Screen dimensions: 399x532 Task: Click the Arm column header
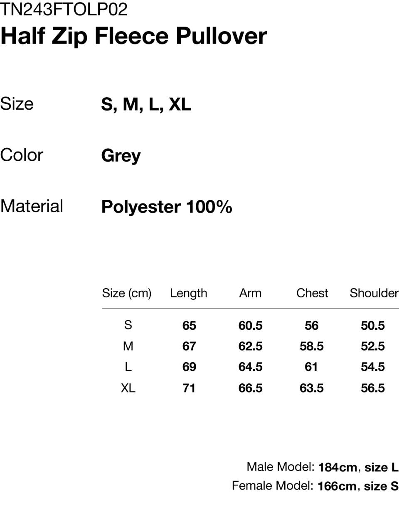point(250,293)
